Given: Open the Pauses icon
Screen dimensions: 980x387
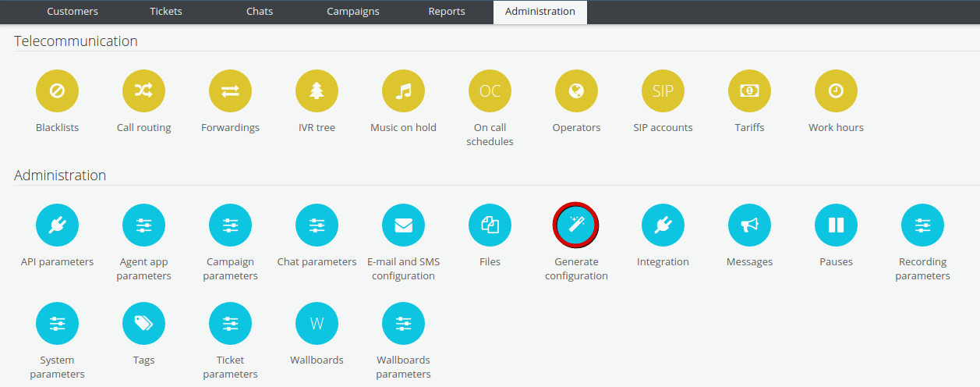Looking at the screenshot, I should point(836,225).
